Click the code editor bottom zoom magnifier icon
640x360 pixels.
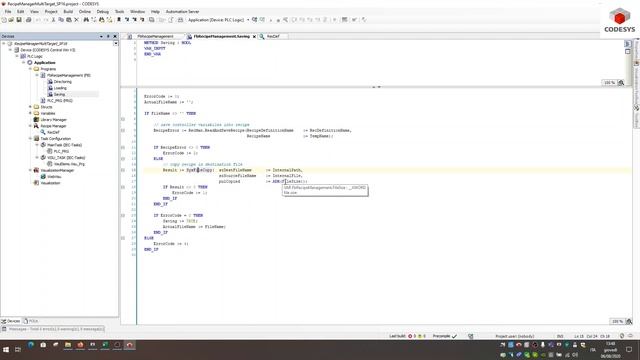(629, 322)
